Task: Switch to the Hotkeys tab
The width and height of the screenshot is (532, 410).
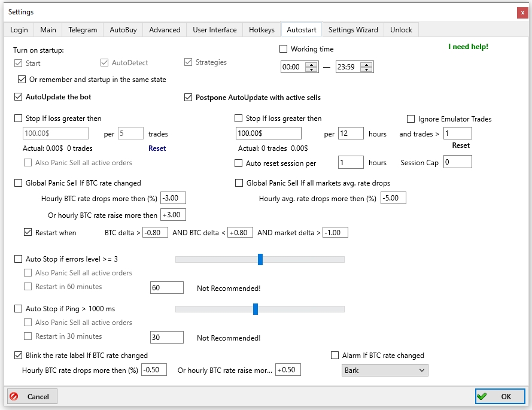Action: coord(262,30)
